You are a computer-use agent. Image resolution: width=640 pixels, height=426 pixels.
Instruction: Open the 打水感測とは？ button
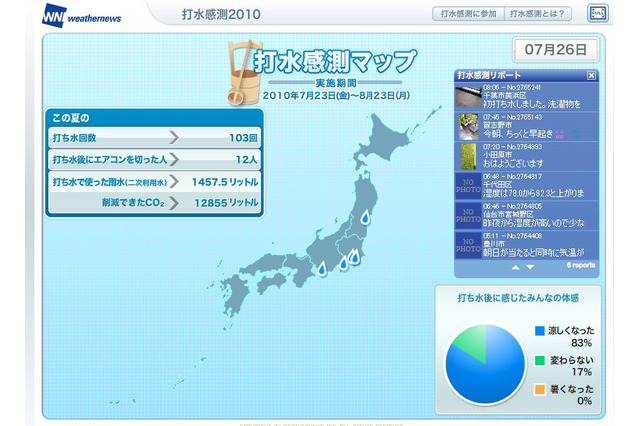click(x=539, y=14)
